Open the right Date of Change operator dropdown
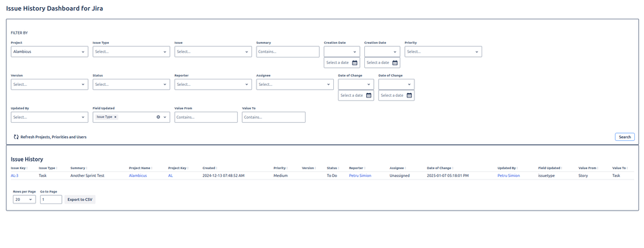Viewport: 644px width, 248px height. (x=396, y=85)
